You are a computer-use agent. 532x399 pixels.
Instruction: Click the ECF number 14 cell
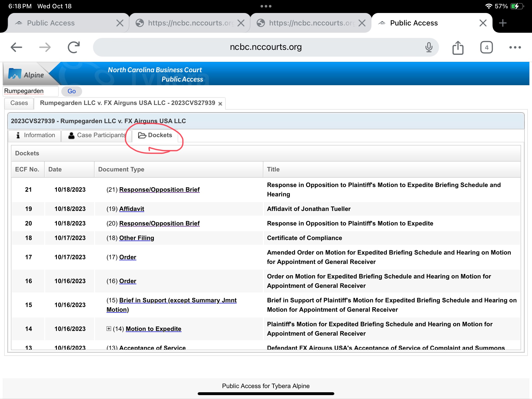[x=28, y=329]
